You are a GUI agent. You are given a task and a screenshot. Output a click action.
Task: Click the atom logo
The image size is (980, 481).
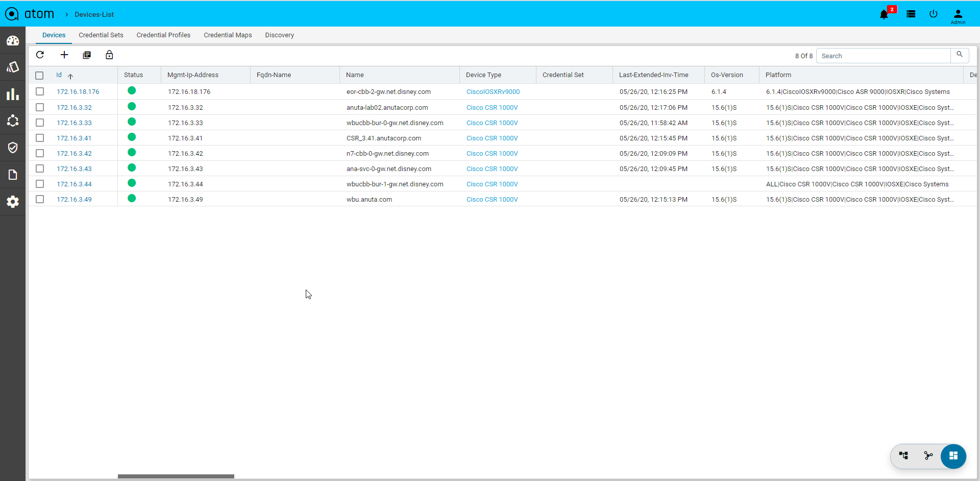click(30, 14)
